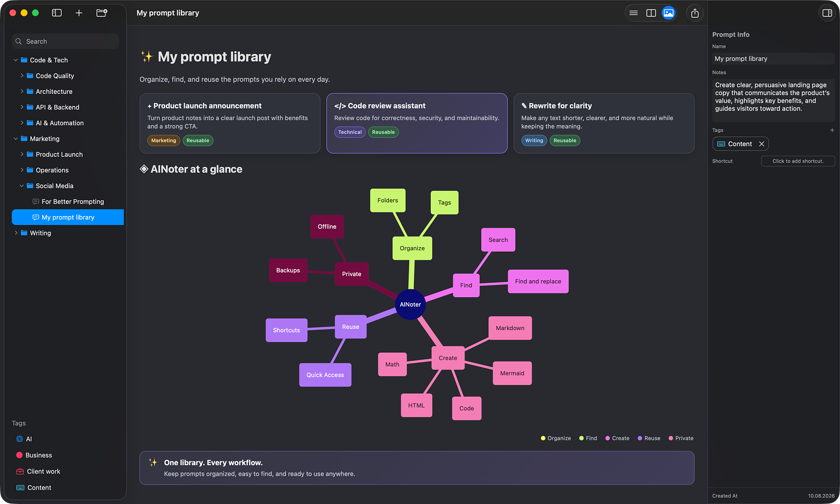Screen dimensions: 840x504
Task: Click the AI tag icon in the sidebar
Action: pos(19,439)
